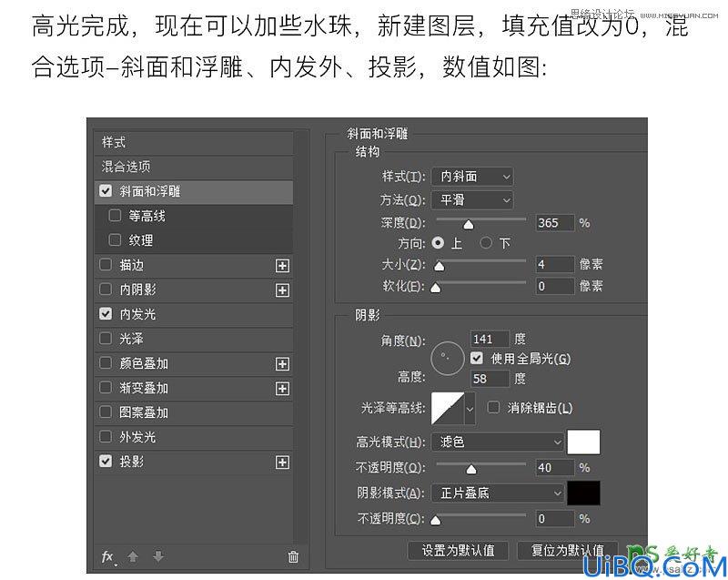The image size is (728, 580).
Task: Select the 外发光 effect row
Action: [x=194, y=437]
